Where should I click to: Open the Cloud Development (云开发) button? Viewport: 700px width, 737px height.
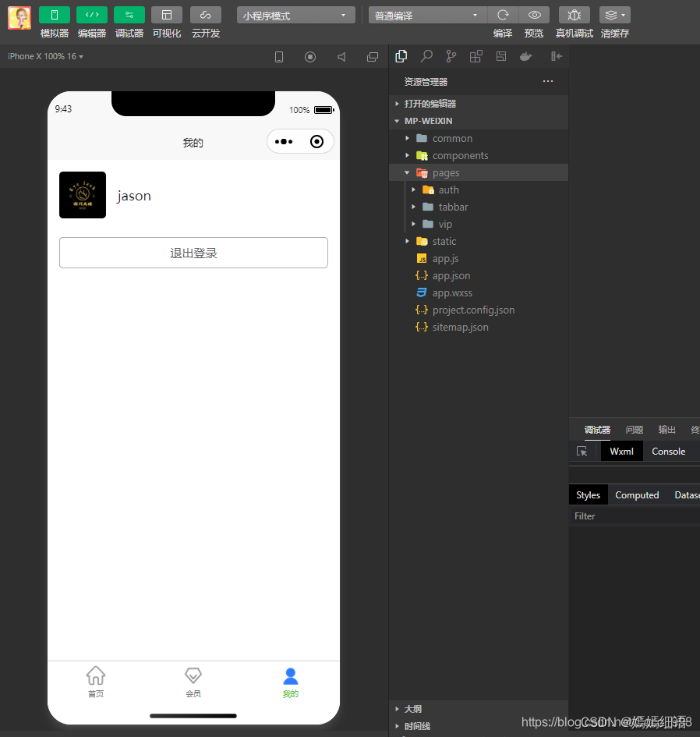point(205,15)
